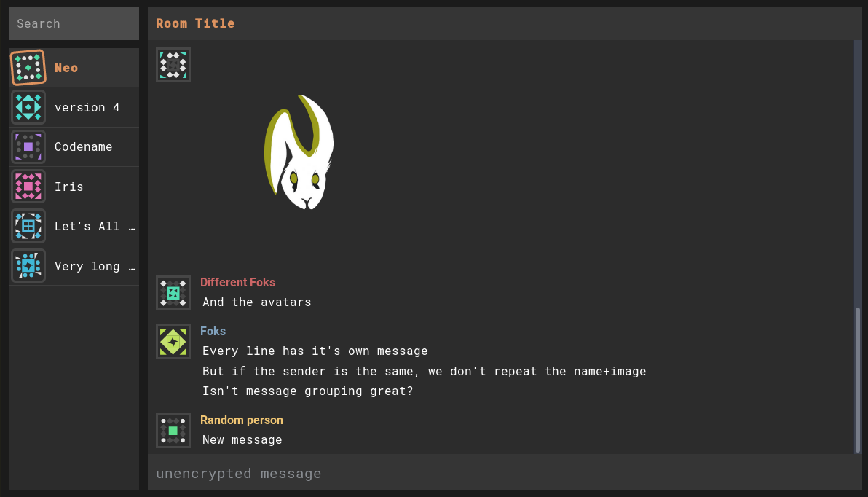Select the Iris room name

69,187
